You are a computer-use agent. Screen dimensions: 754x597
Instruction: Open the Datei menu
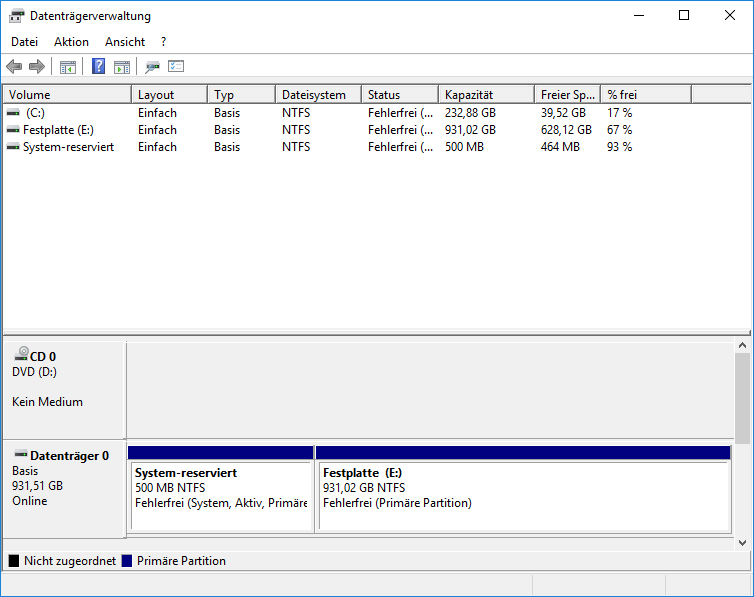pyautogui.click(x=25, y=42)
